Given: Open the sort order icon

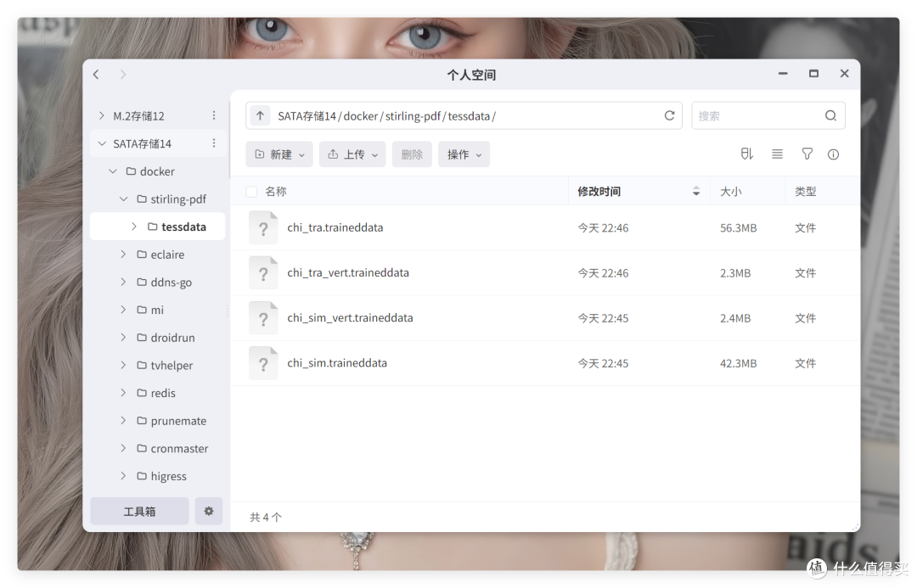Looking at the screenshot, I should 747,154.
